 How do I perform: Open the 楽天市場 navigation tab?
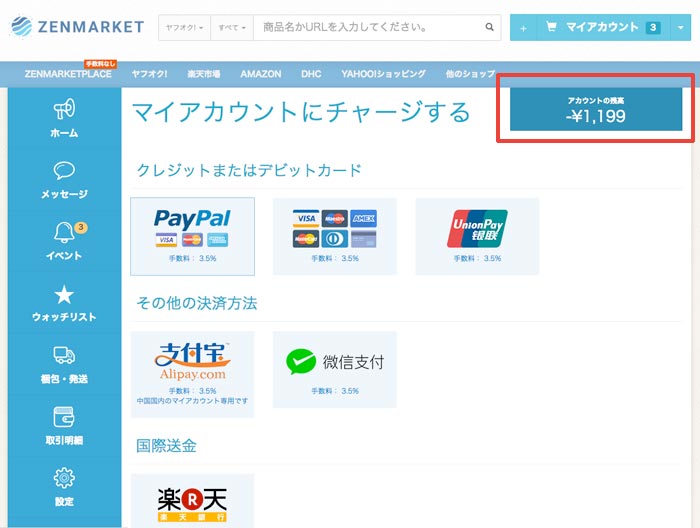pyautogui.click(x=204, y=74)
